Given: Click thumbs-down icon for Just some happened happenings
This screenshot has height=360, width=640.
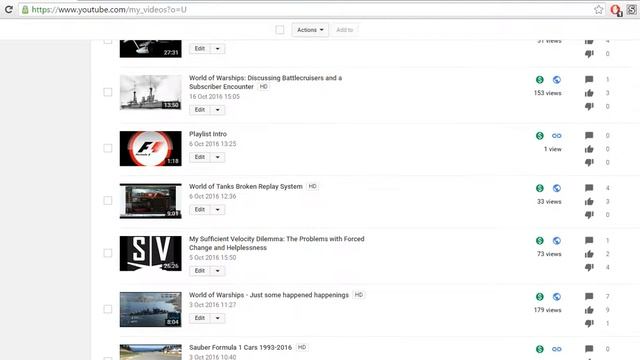Looking at the screenshot, I should pos(589,323).
